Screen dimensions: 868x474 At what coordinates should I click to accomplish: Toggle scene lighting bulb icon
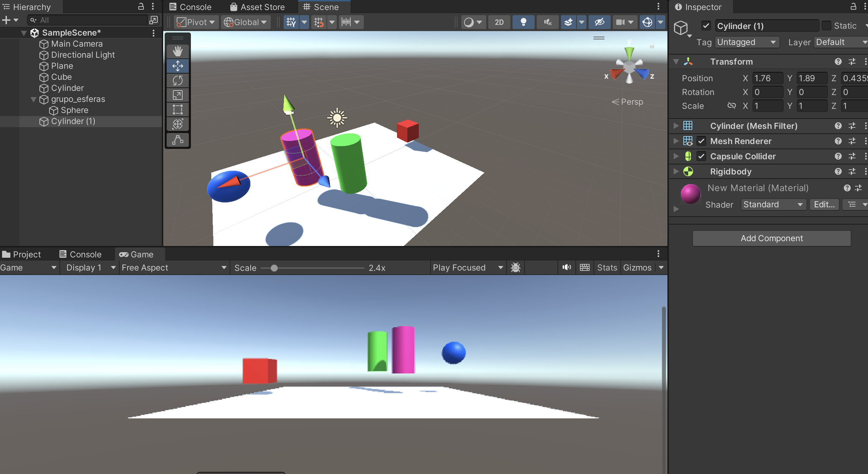pos(523,22)
